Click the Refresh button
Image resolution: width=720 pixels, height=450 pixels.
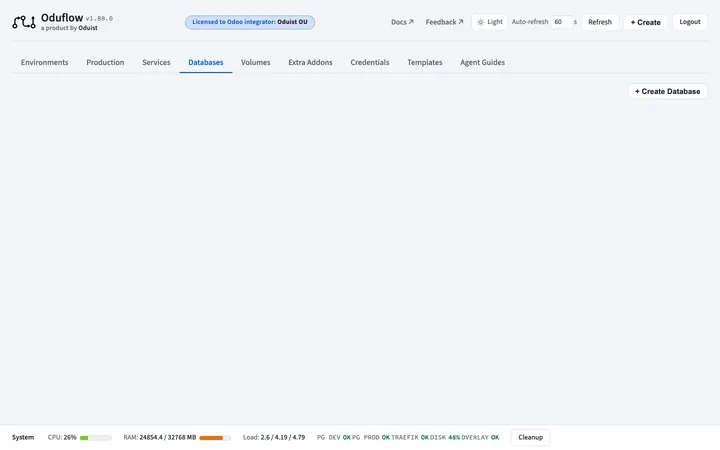click(x=600, y=22)
